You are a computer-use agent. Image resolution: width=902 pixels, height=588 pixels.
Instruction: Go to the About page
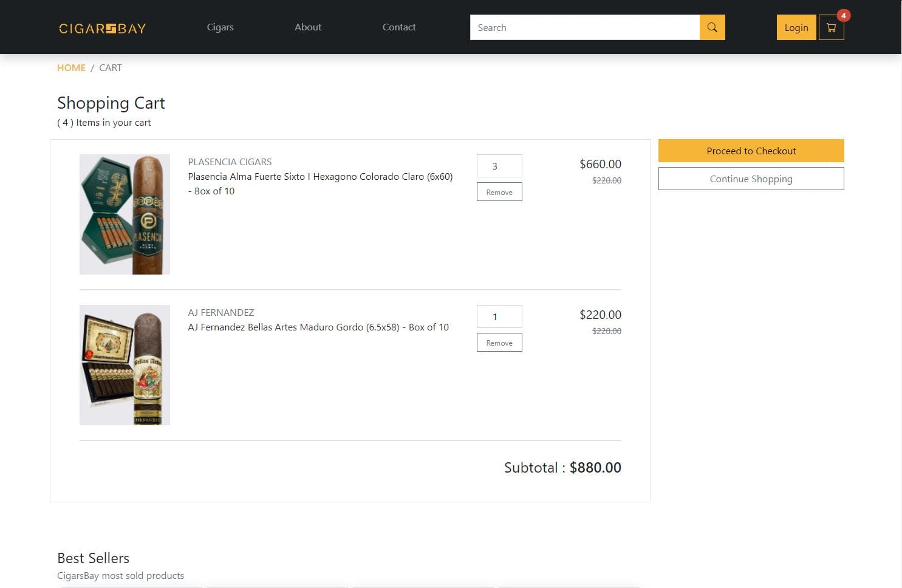click(308, 27)
